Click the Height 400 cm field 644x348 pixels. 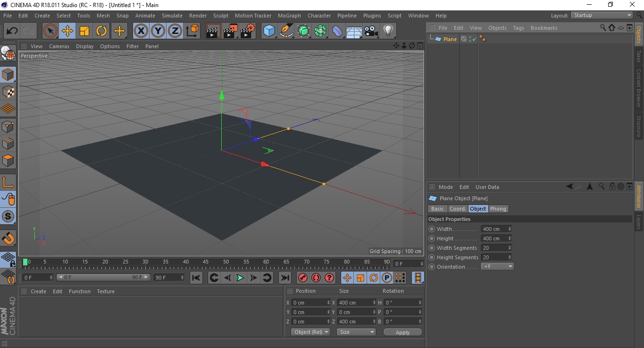click(496, 238)
